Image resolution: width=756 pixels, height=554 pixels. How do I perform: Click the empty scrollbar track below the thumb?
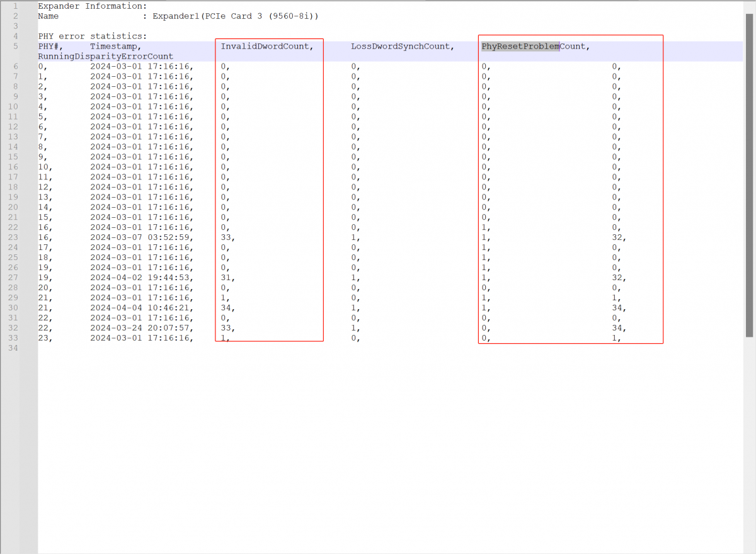coord(749,441)
